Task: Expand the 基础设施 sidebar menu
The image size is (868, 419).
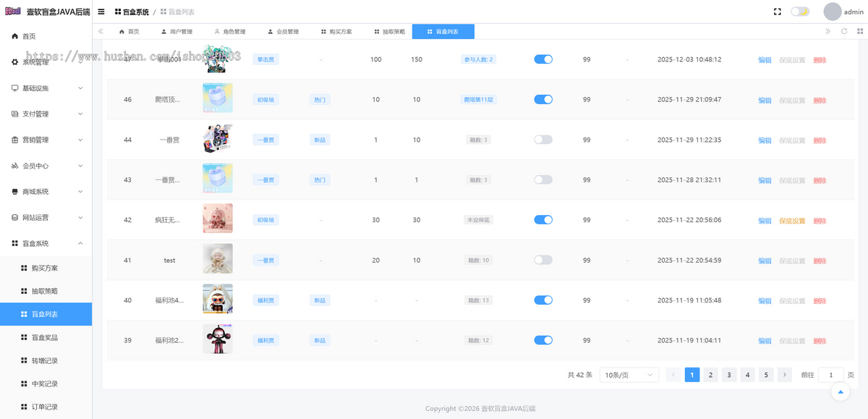Action: (x=46, y=88)
